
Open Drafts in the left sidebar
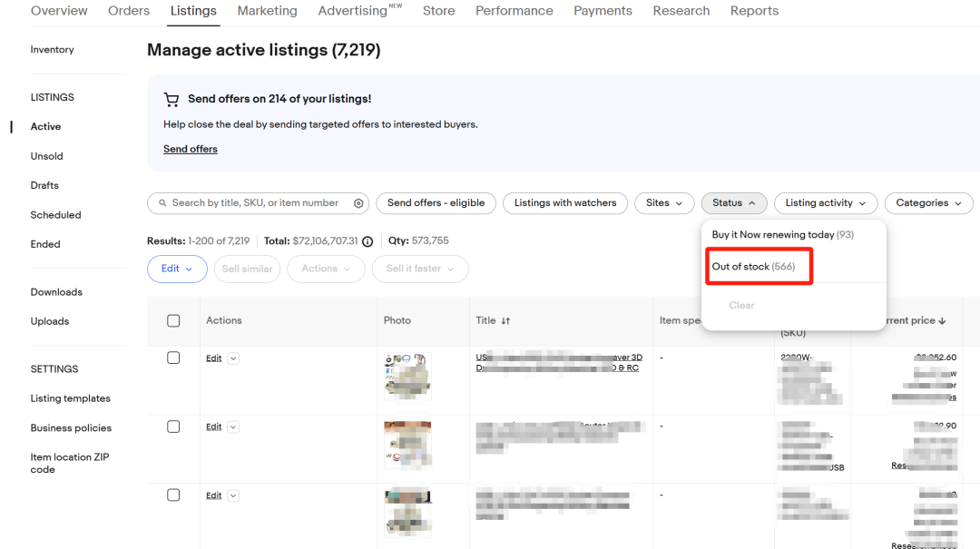click(x=44, y=185)
